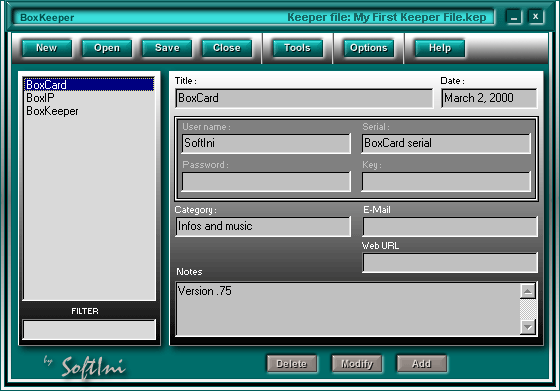Open the Tools menu
This screenshot has width=560, height=391.
click(298, 48)
